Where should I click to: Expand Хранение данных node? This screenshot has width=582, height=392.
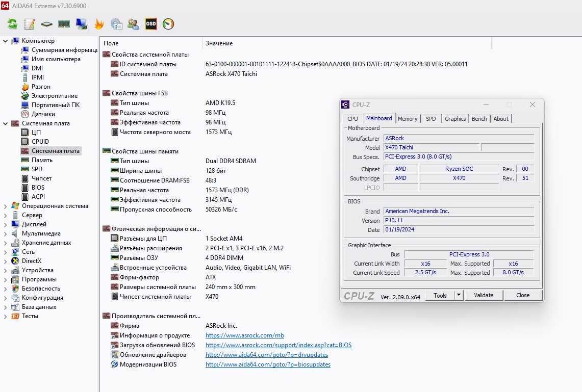[x=5, y=243]
